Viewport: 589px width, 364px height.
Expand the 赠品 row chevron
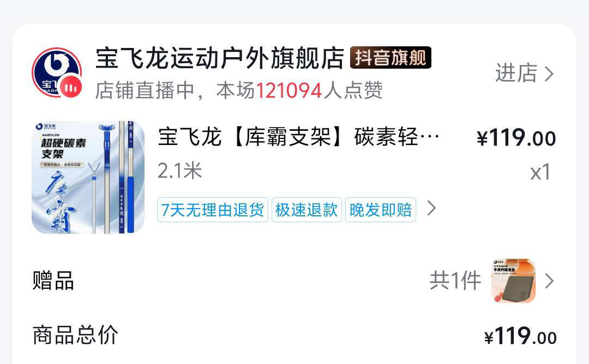(549, 281)
